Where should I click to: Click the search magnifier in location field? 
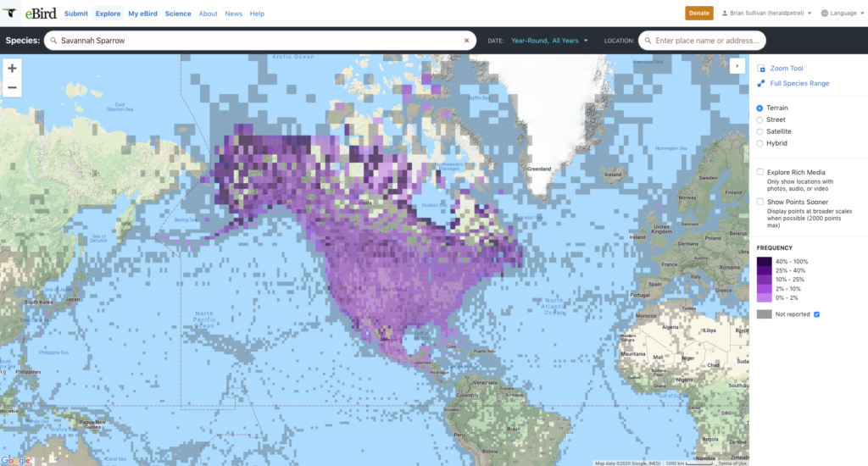pyautogui.click(x=648, y=41)
